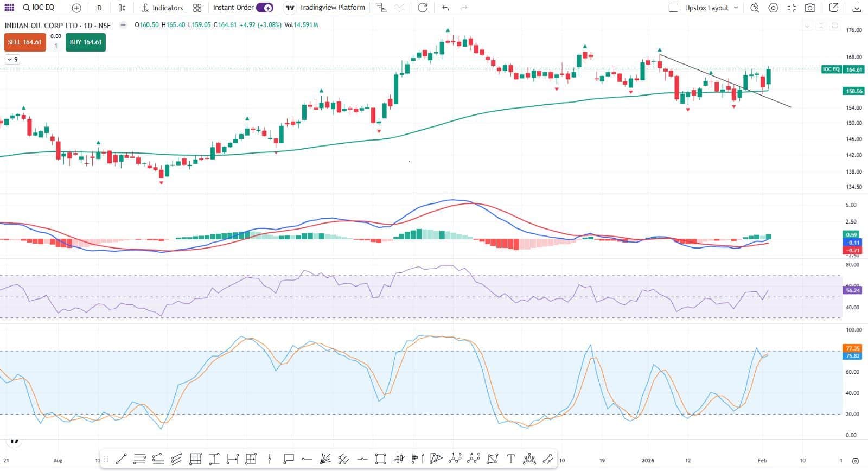Image resolution: width=868 pixels, height=471 pixels.
Task: Take a chart snapshot with camera icon
Action: pos(810,8)
